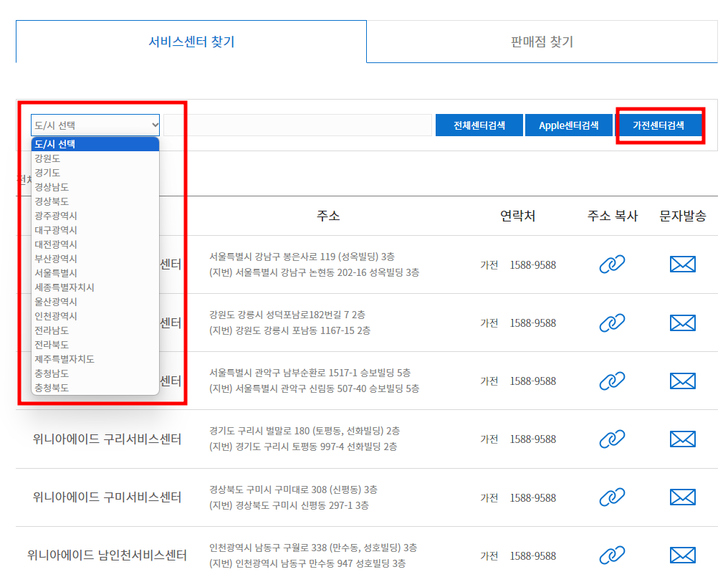Switch to the 판매점 찾기 tab

click(x=541, y=42)
